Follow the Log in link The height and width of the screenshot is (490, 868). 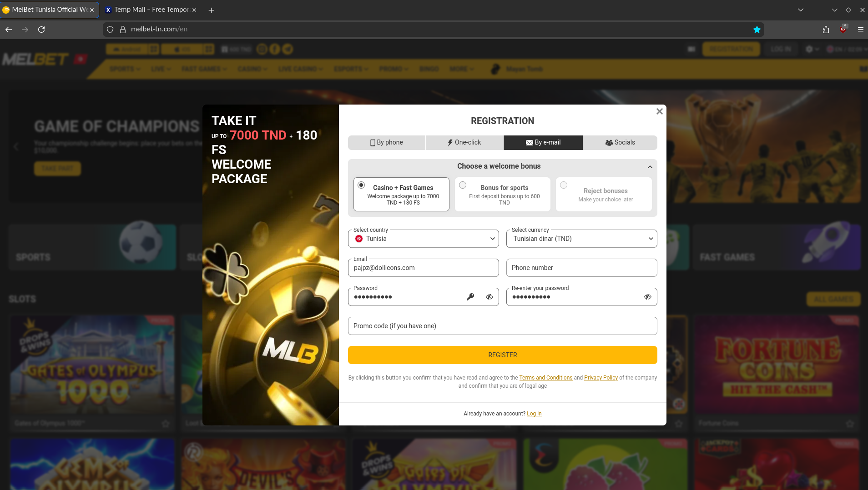point(534,414)
